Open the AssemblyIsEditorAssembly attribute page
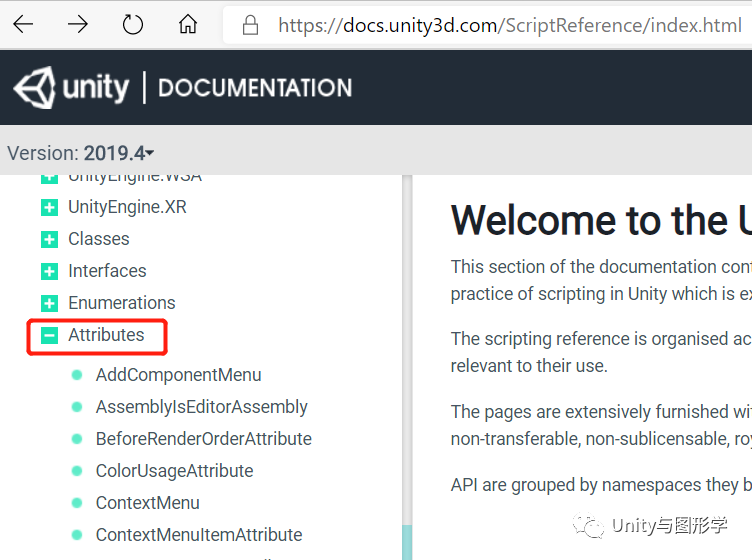The height and width of the screenshot is (560, 752). (201, 407)
